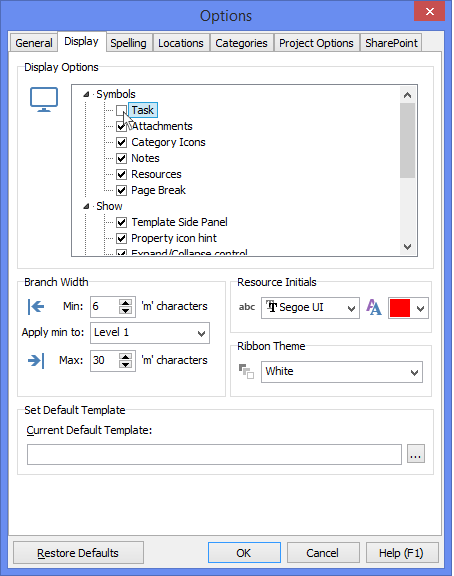
Task: Switch to the Spelling tab
Action: click(x=128, y=43)
